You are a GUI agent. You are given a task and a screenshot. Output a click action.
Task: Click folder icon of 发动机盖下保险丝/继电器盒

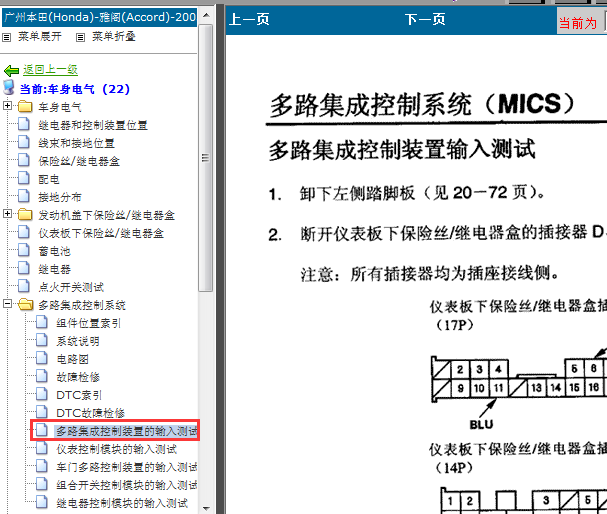click(x=25, y=214)
